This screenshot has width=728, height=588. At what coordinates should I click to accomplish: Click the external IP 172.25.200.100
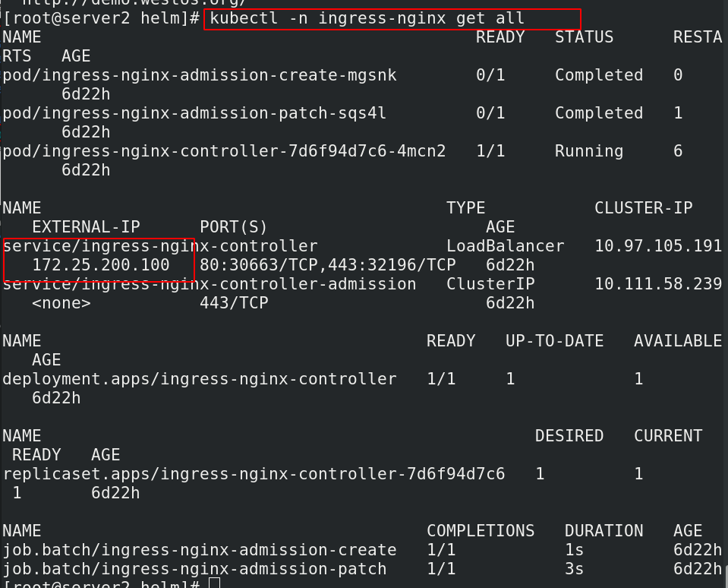pyautogui.click(x=100, y=265)
